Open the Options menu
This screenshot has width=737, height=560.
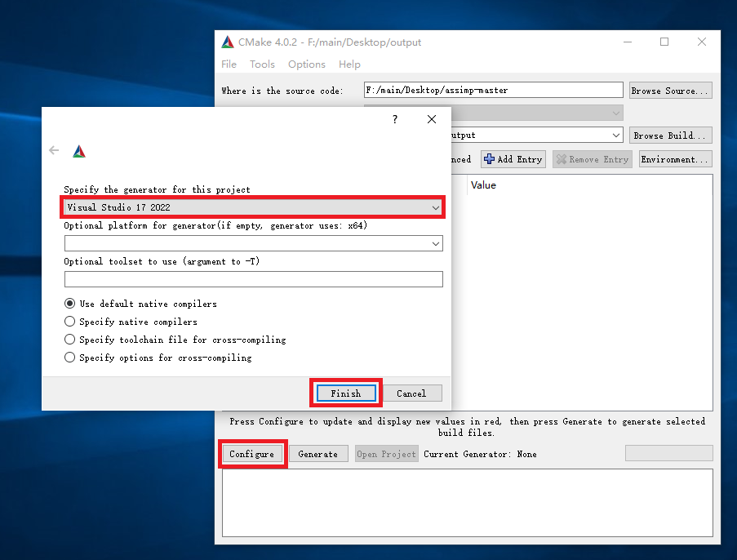tap(306, 64)
